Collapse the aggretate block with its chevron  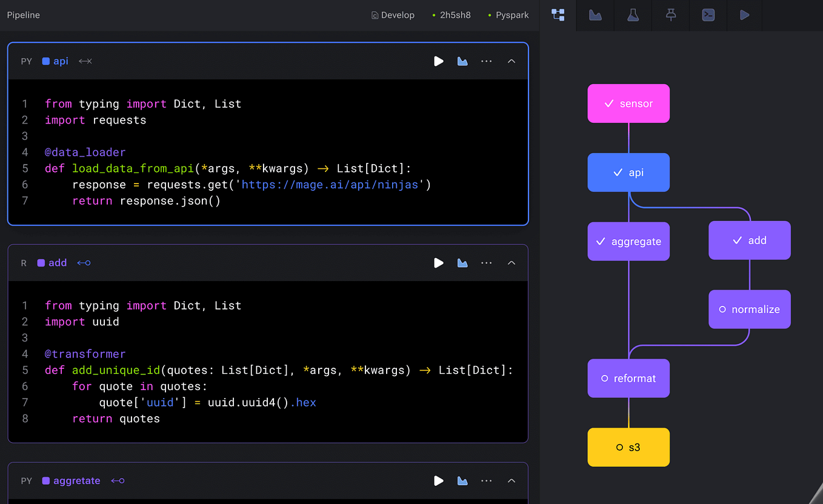pos(511,480)
